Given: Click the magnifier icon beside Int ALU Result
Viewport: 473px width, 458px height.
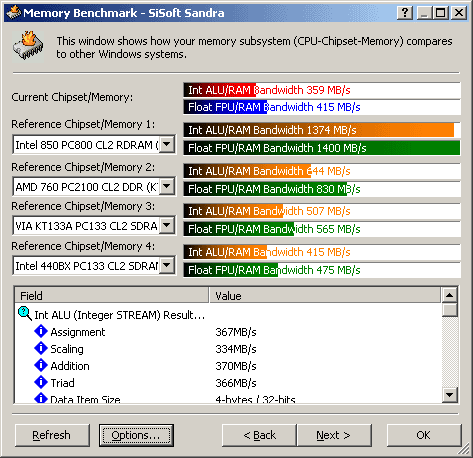Looking at the screenshot, I should click(x=25, y=314).
